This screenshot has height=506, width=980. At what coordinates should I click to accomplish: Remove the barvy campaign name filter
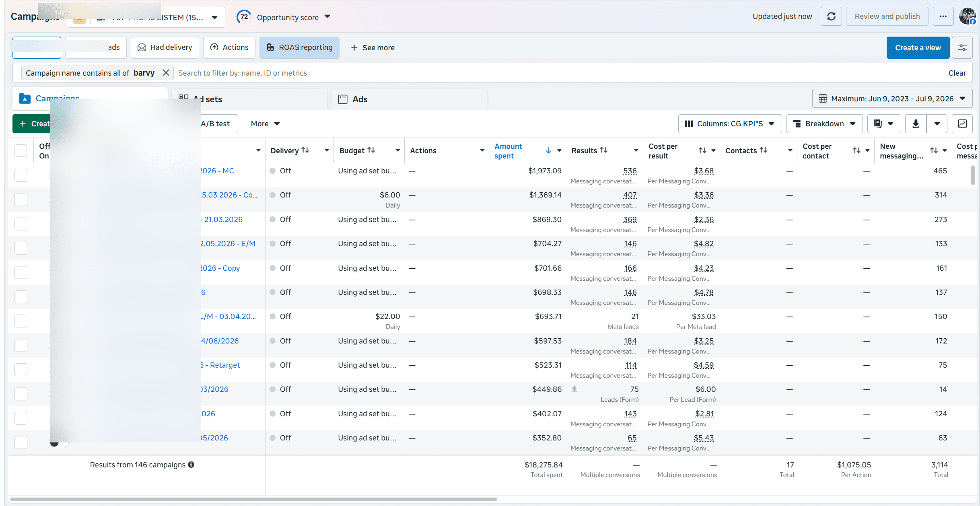click(165, 73)
